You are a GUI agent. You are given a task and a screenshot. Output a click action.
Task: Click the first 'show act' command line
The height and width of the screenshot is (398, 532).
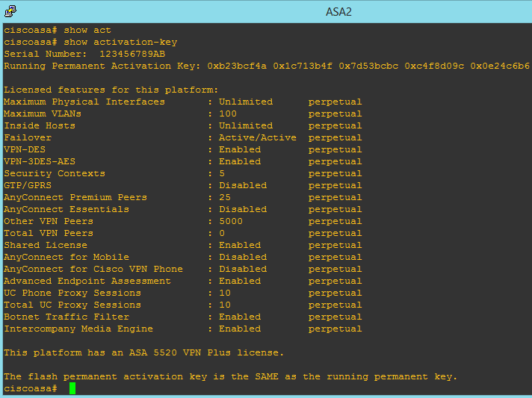[x=58, y=30]
